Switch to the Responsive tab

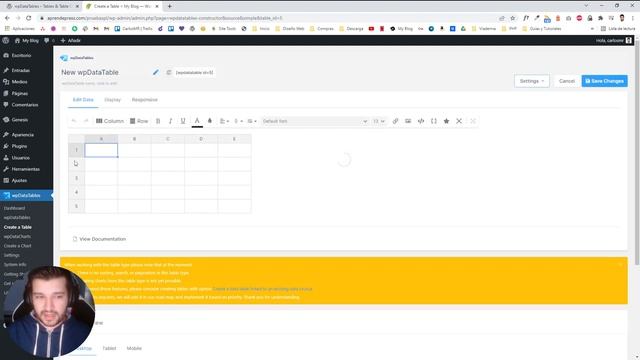click(x=144, y=100)
